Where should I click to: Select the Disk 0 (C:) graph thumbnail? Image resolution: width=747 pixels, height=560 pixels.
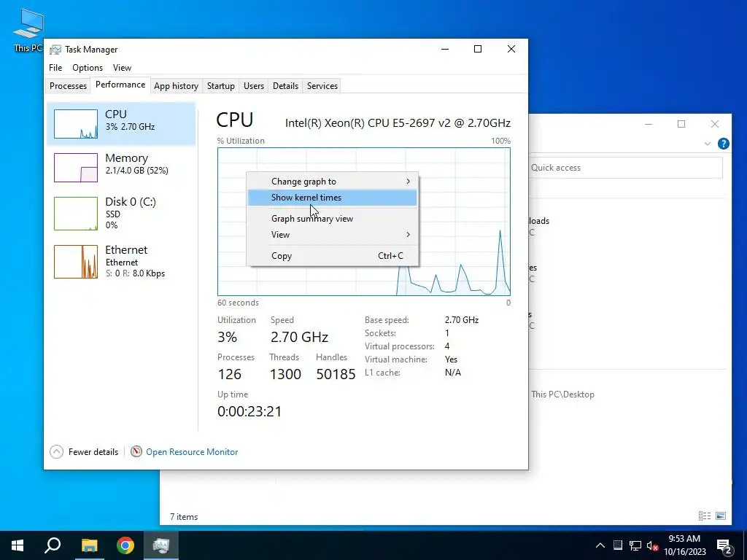[x=76, y=214]
